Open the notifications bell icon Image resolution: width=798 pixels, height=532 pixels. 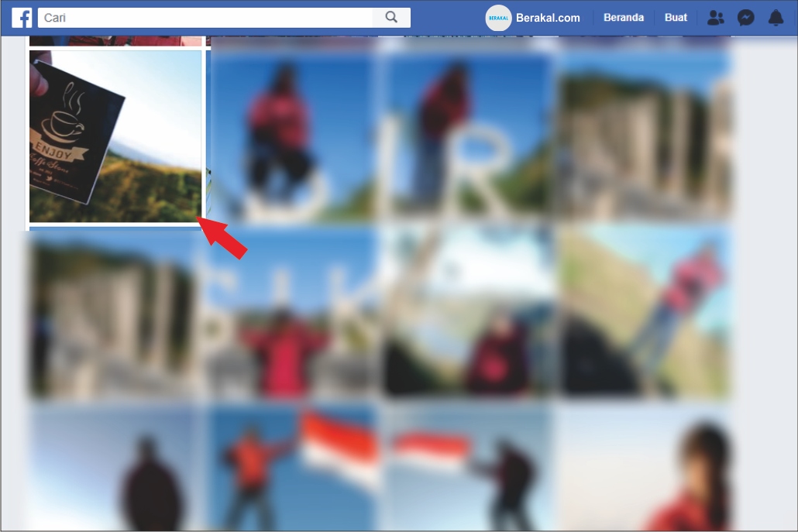pyautogui.click(x=776, y=18)
